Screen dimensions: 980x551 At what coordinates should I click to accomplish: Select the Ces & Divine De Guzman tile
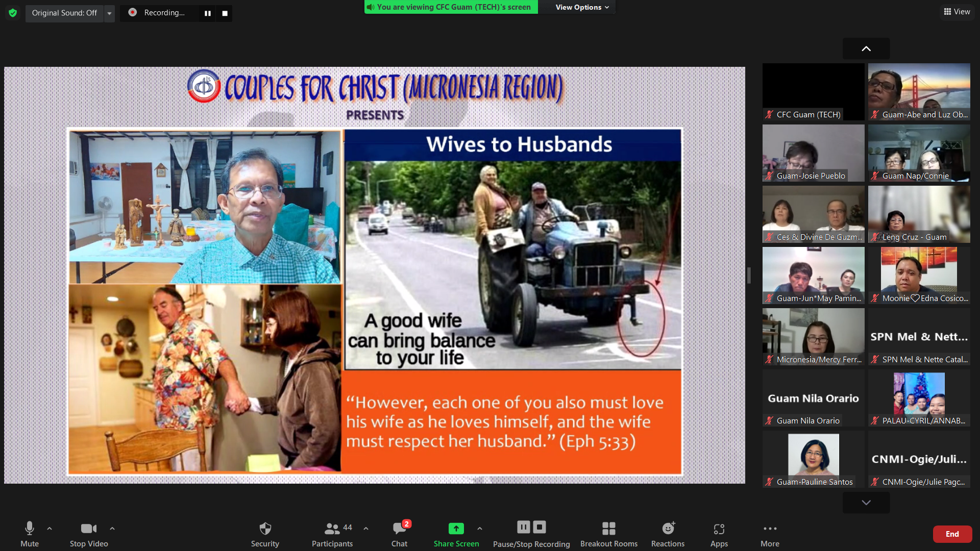pos(814,214)
